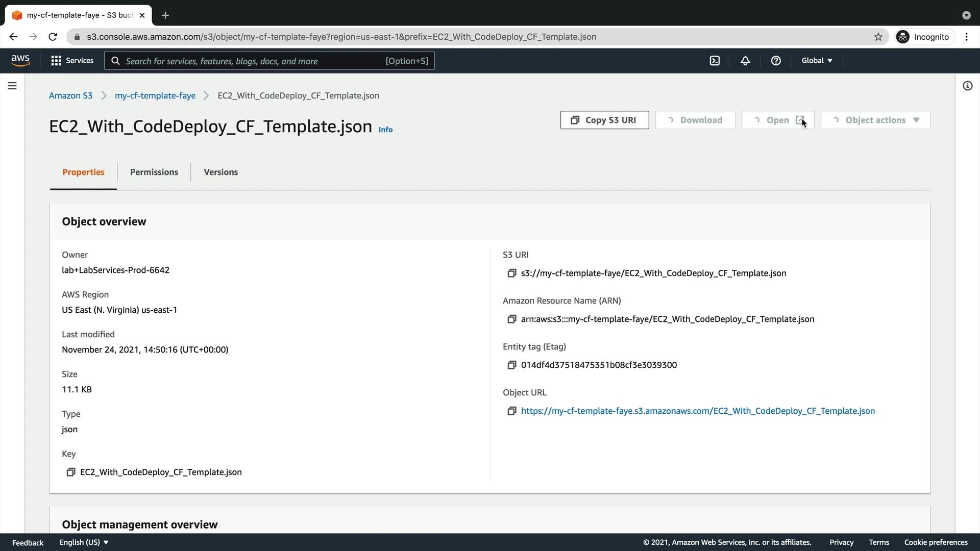The height and width of the screenshot is (551, 980).
Task: Click the notifications bell icon
Action: [x=745, y=61]
